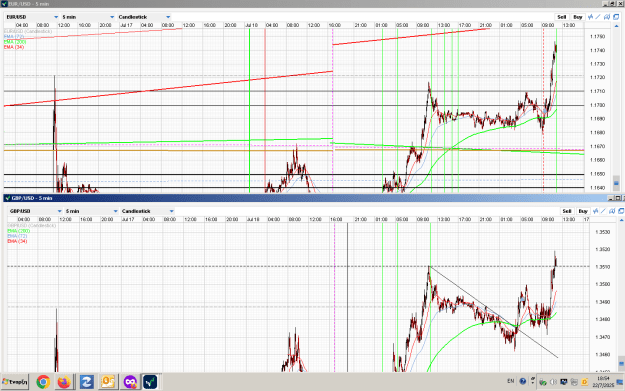Click GBPUSD (Candlestick) legend label

[x=31, y=226]
